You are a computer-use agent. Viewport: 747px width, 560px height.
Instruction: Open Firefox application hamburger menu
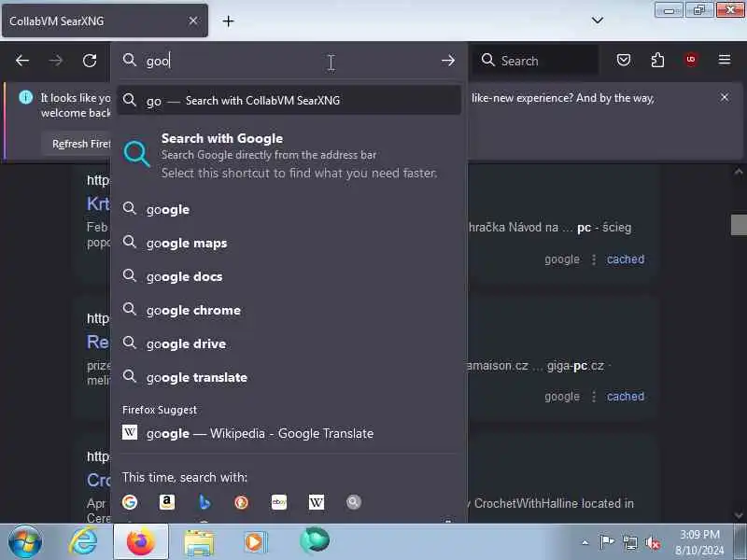725,60
